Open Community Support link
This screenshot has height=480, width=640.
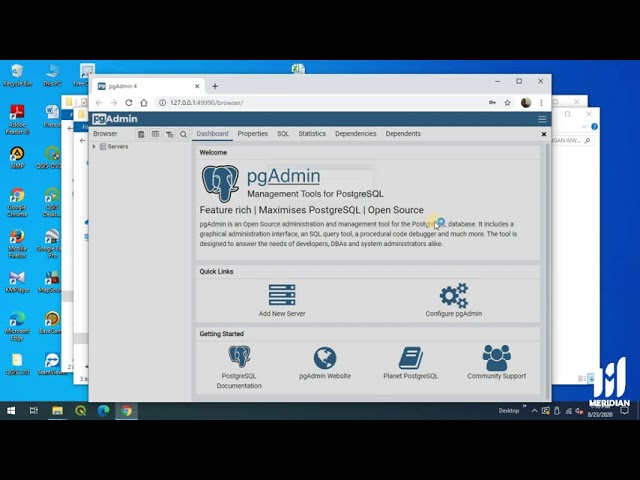(x=496, y=376)
